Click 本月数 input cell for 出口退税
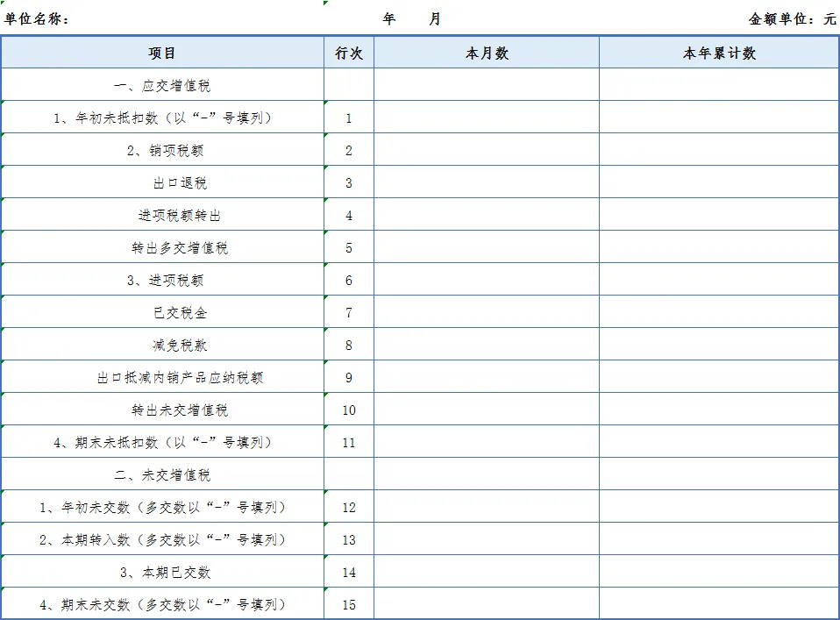The image size is (840, 620). (487, 182)
